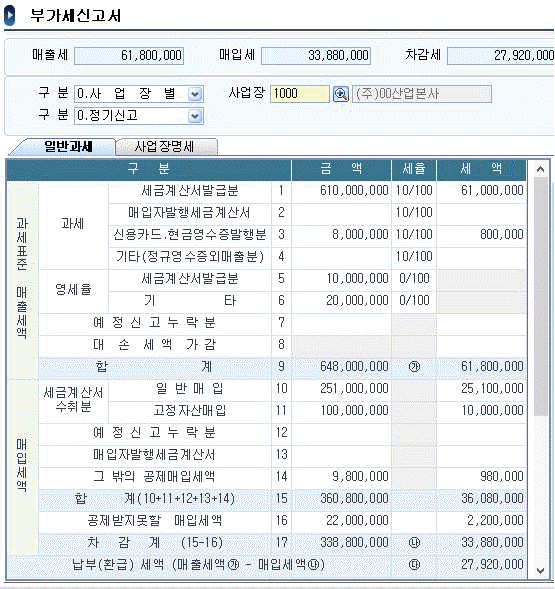Image resolution: width=555 pixels, height=589 pixels.
Task: Click the 공제받지못할 매입세액 amount 22,000,000
Action: (x=341, y=520)
